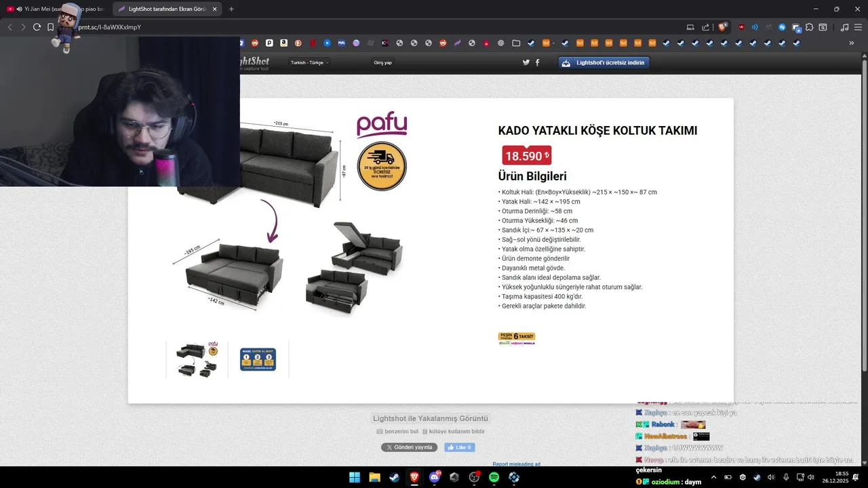868x488 pixels.
Task: Click the microphone tray icon
Action: (785, 477)
